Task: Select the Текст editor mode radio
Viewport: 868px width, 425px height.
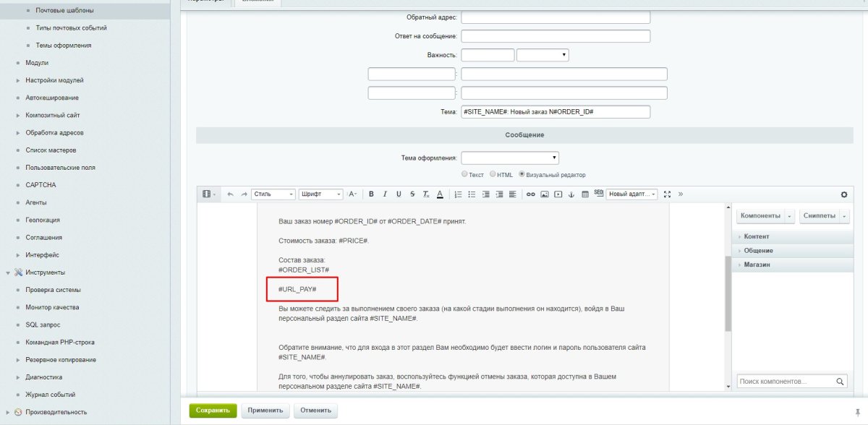Action: coord(464,174)
